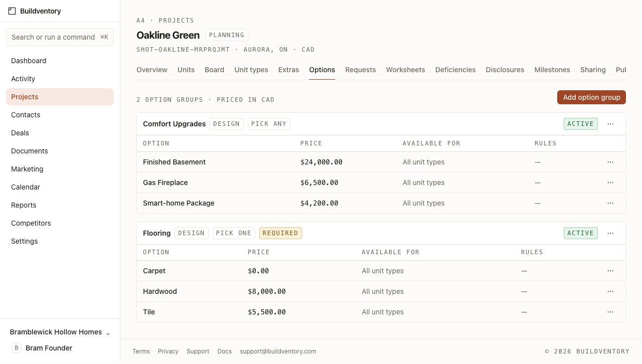Screen dimensions: 642x364
Task: Click the Hardwood option name
Action: point(159,291)
